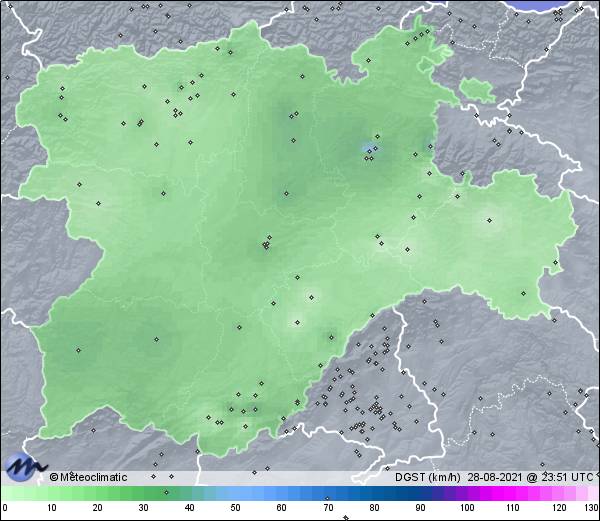600x521 pixels.
Task: Click the 120 value on the scale
Action: 559,508
